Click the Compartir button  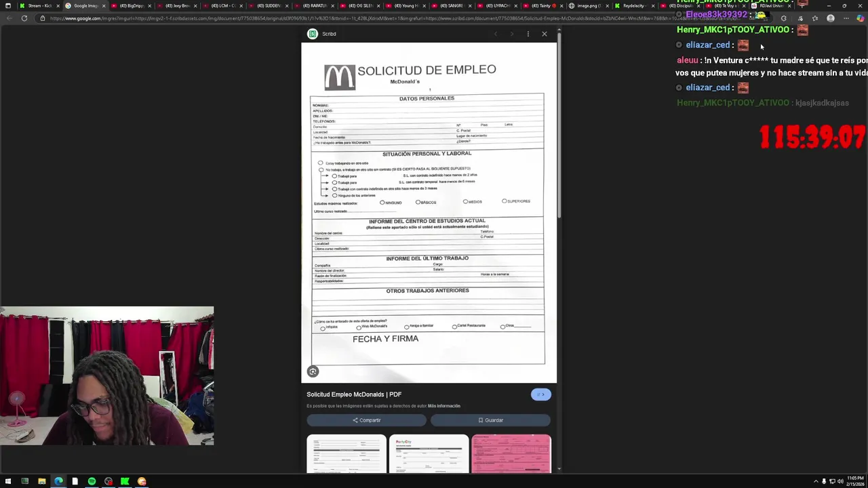click(367, 420)
